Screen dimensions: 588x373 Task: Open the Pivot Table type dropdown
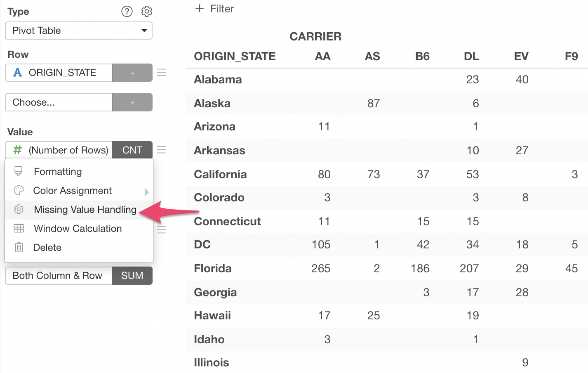[x=79, y=31]
